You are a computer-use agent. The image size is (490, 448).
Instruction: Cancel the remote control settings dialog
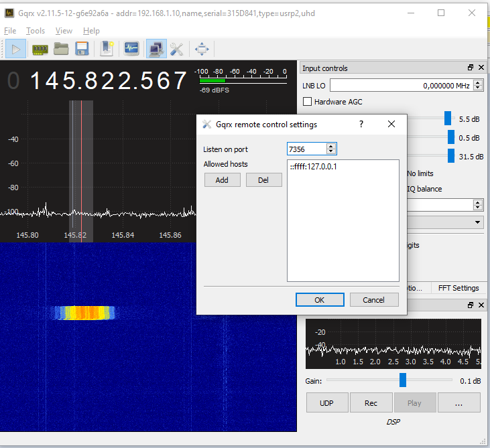(374, 300)
